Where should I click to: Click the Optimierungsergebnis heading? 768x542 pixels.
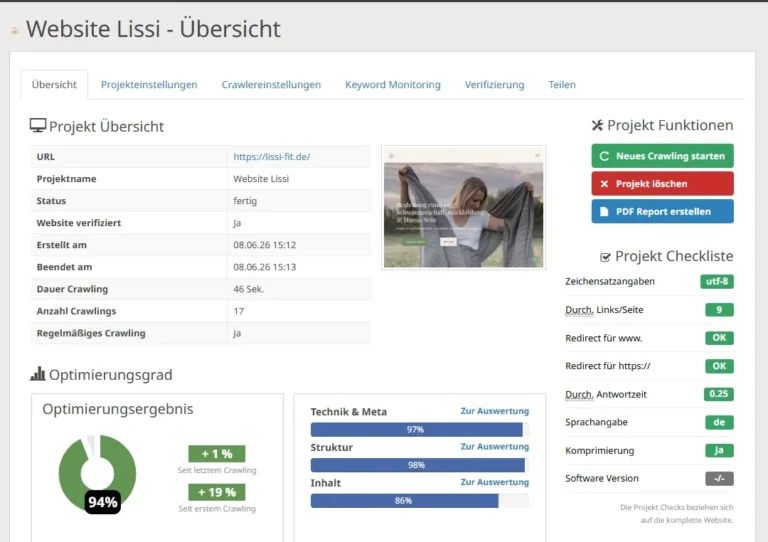point(118,409)
